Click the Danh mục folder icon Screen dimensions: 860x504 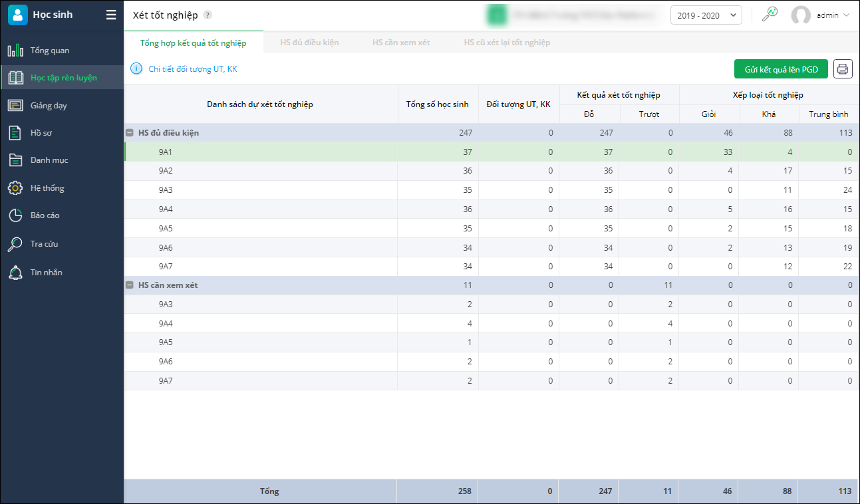[15, 160]
